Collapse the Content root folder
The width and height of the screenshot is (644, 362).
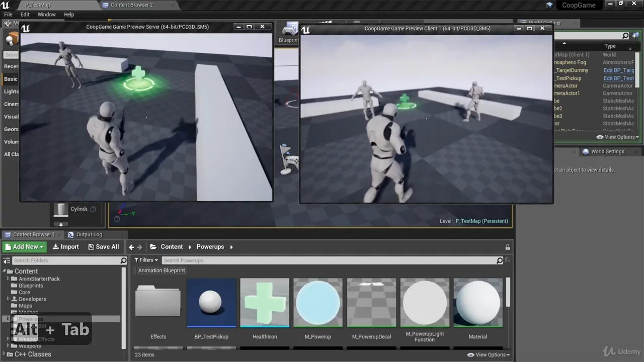(4, 271)
